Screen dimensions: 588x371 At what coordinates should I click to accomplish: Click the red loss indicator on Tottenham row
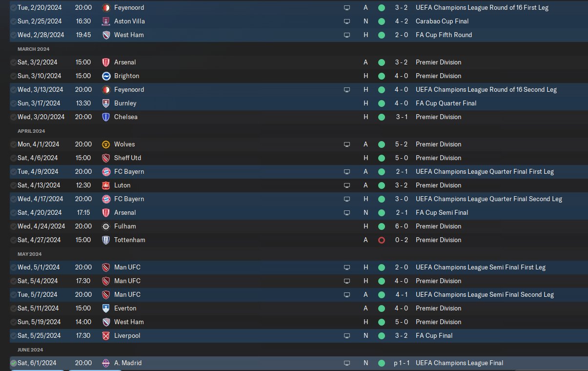pos(382,240)
